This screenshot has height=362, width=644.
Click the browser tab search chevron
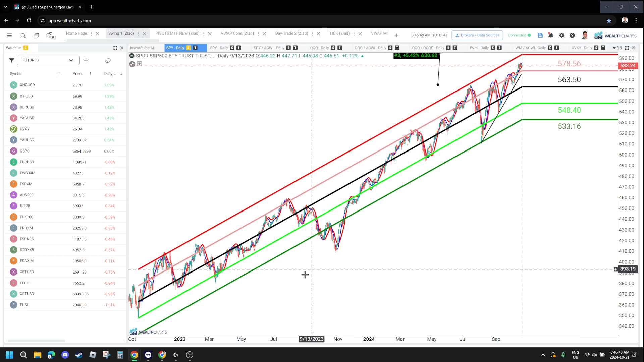[6, 7]
